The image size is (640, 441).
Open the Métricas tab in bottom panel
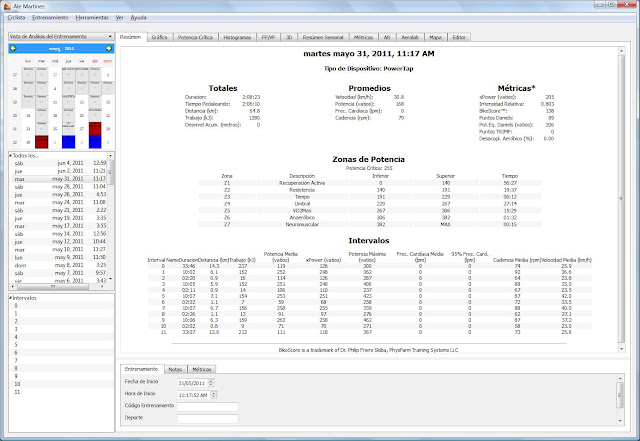click(202, 369)
